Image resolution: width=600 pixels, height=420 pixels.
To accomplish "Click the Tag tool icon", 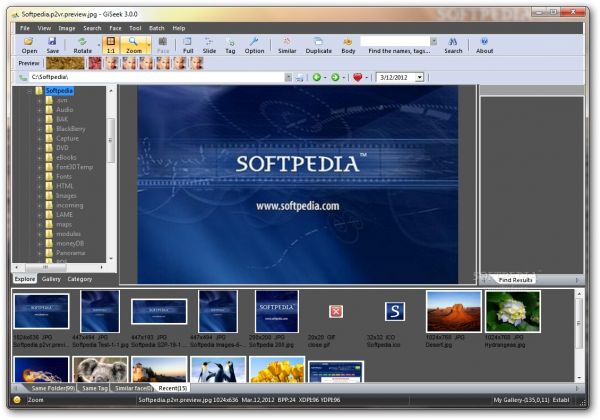I will (x=230, y=44).
